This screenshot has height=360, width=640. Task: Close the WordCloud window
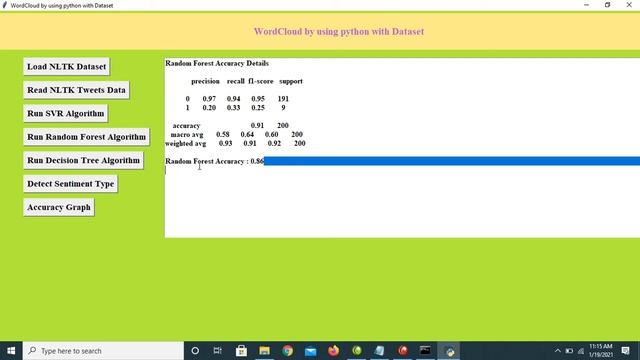(629, 5)
